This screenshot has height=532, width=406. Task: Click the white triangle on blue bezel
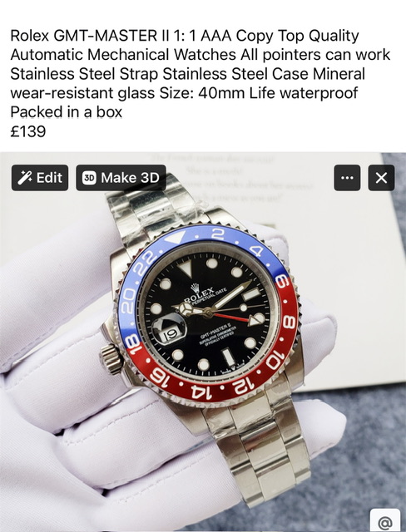(175, 238)
